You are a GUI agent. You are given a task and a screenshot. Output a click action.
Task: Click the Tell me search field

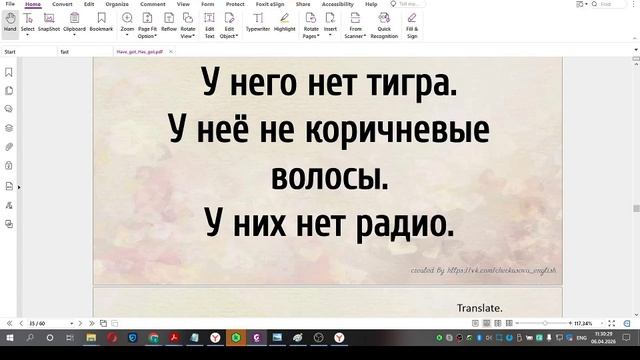[x=407, y=4]
